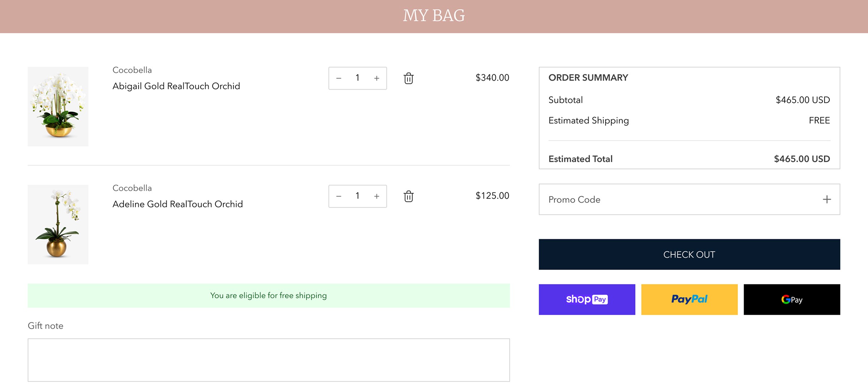Click the Promo Code label

(x=574, y=199)
